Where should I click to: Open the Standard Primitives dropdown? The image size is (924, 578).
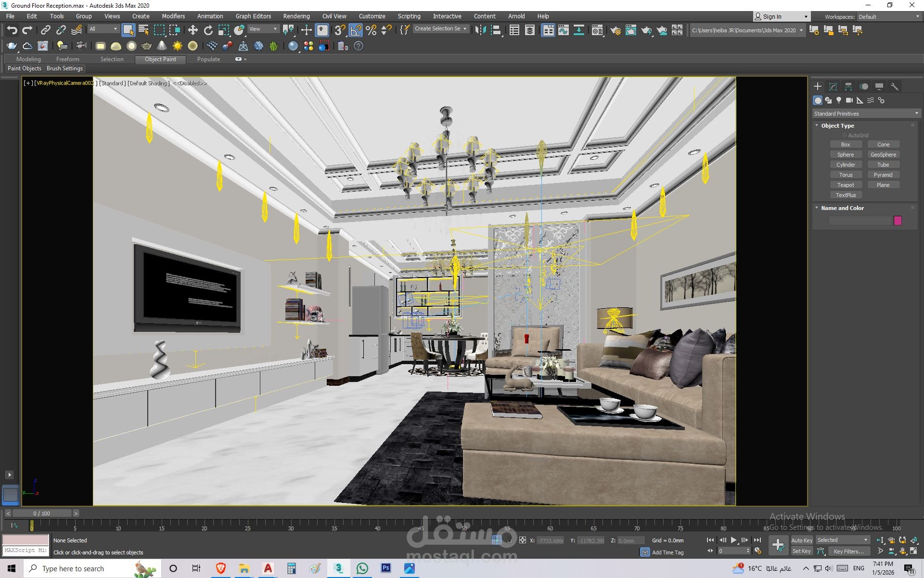(866, 114)
